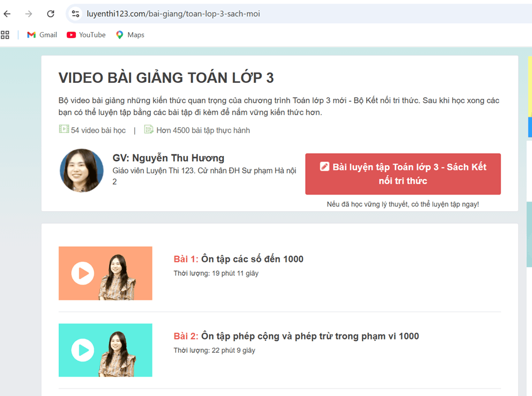
Task: Click the teacher name GV: Nguyễn Thu Hương
Action: click(x=168, y=158)
